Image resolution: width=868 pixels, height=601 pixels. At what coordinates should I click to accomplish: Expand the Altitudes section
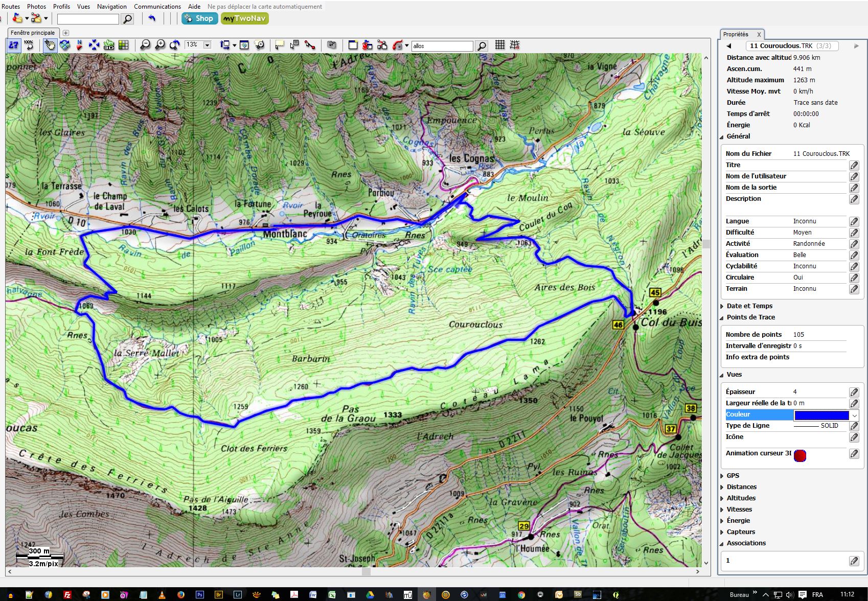741,498
